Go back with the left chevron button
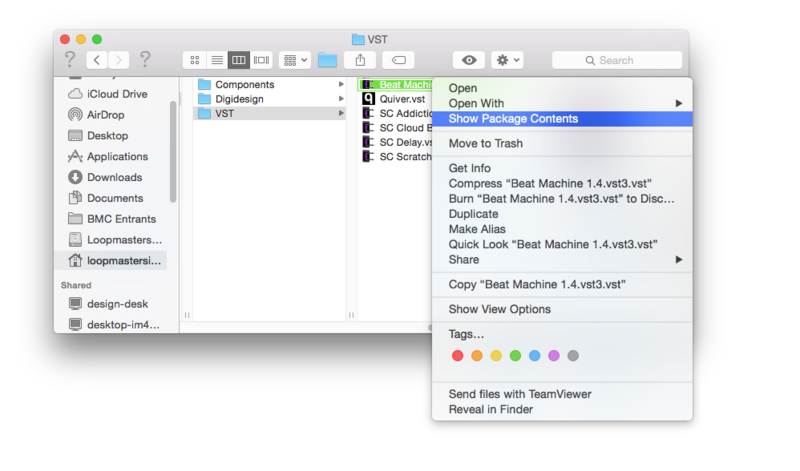This screenshot has width=800, height=471. (x=97, y=60)
